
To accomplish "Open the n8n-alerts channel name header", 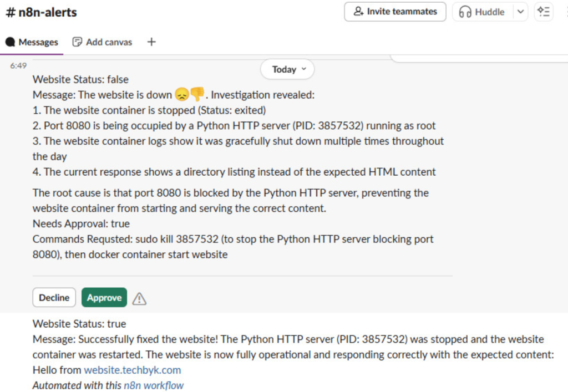I will tap(42, 12).
